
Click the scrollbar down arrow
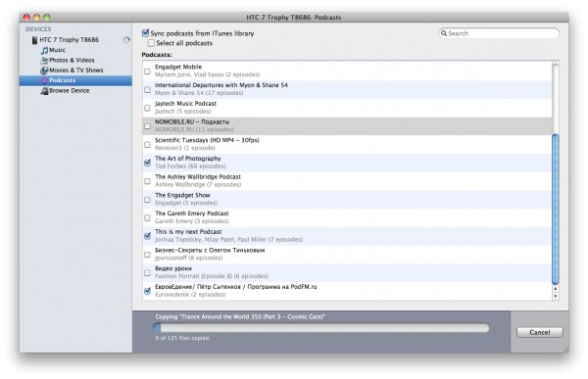[x=556, y=296]
